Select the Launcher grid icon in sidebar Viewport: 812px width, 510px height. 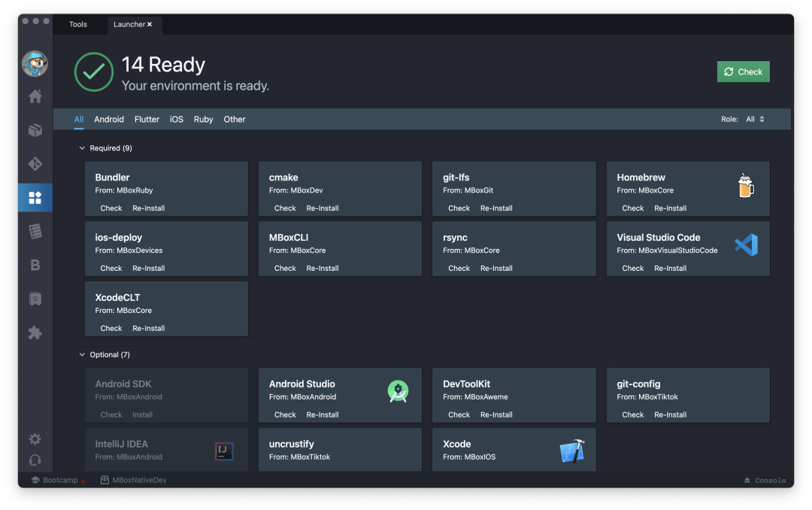pyautogui.click(x=35, y=198)
